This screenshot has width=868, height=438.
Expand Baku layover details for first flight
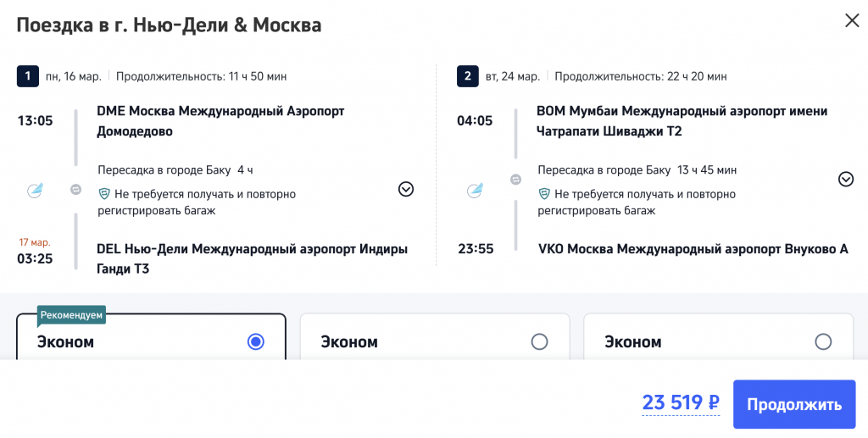pyautogui.click(x=406, y=189)
